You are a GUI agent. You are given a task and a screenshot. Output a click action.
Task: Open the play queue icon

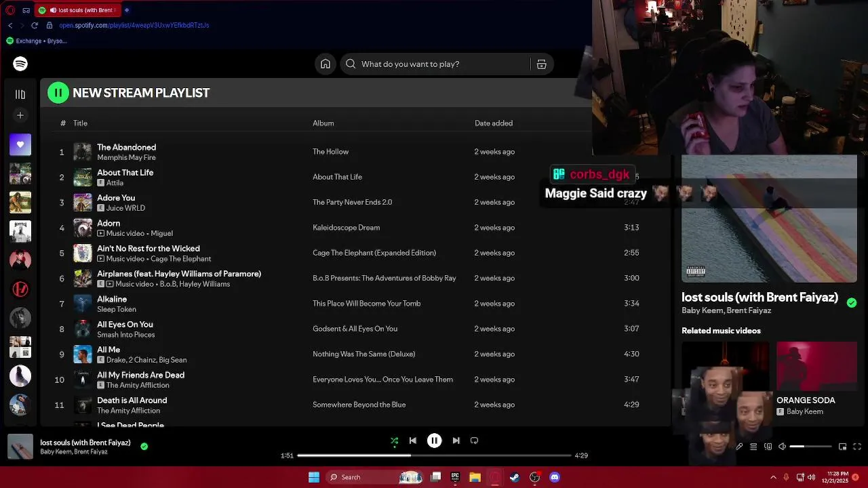753,447
